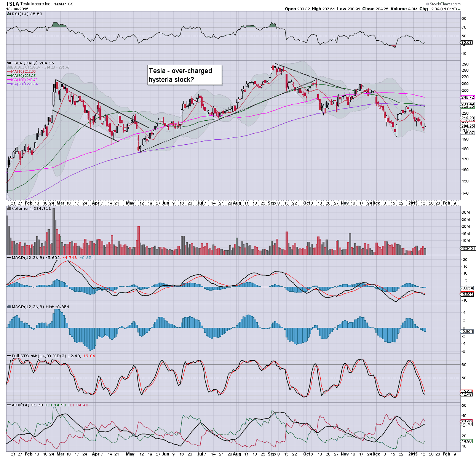This screenshot has width=476, height=457.
Task: Select the 'Tesla Motors Inc. Nasdaq GS' title text
Action: pos(47,4)
